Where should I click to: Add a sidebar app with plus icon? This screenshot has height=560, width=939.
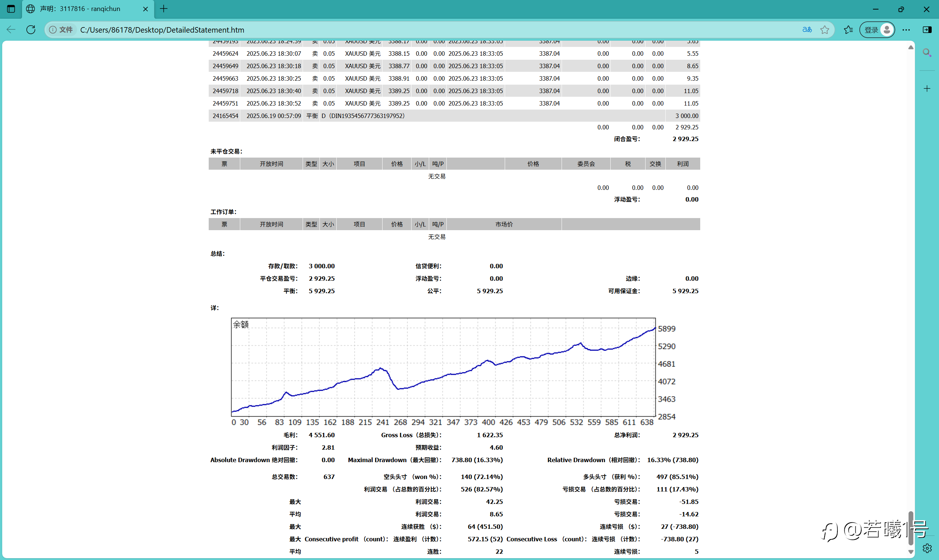click(x=927, y=88)
